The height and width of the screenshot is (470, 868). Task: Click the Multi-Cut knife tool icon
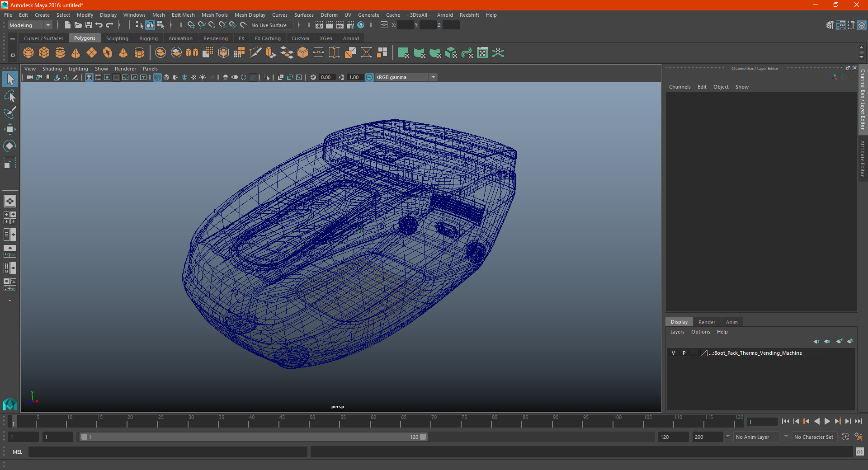pyautogui.click(x=255, y=53)
